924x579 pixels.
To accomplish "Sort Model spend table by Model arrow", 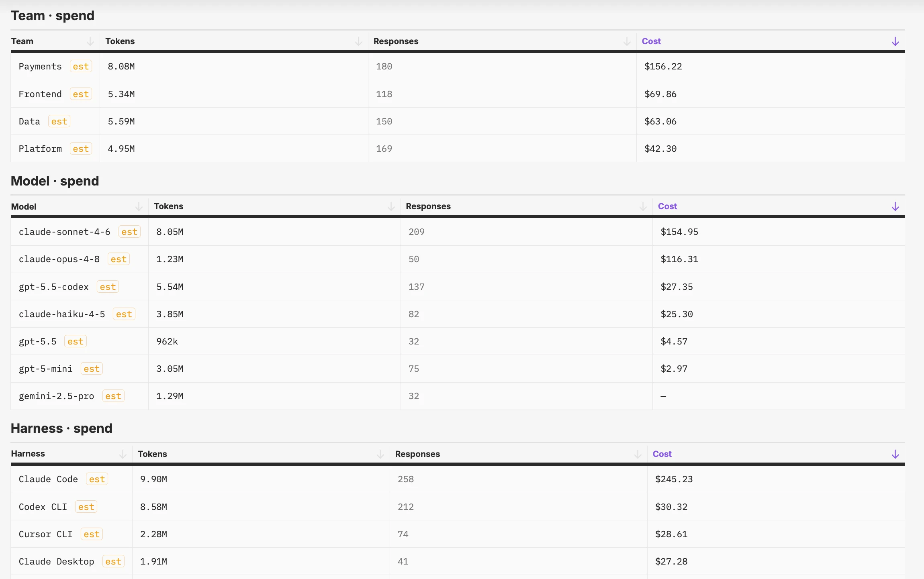I will (x=139, y=206).
